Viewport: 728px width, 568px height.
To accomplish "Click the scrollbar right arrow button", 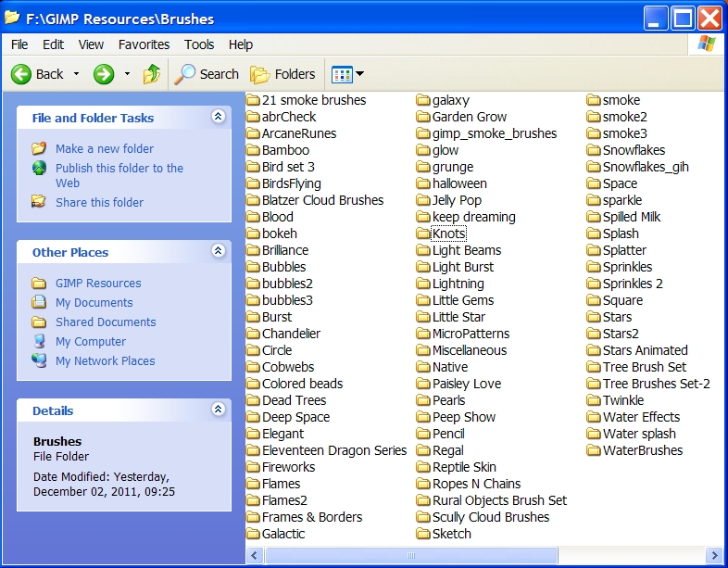I will (x=713, y=555).
